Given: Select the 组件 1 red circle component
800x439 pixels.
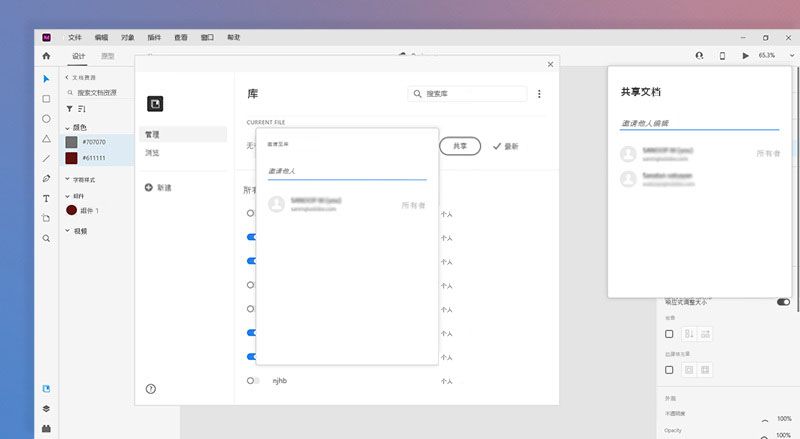Looking at the screenshot, I should [71, 210].
